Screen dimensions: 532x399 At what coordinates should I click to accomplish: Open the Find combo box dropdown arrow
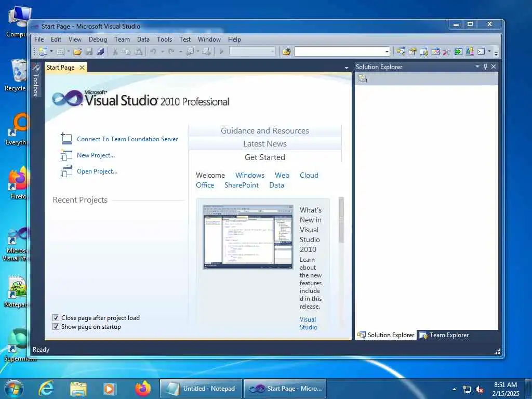tap(387, 51)
